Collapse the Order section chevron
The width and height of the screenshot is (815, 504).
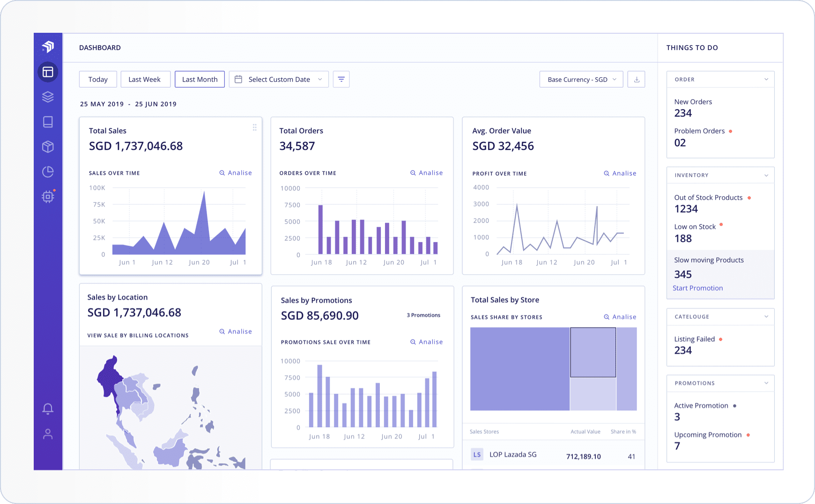coord(766,80)
